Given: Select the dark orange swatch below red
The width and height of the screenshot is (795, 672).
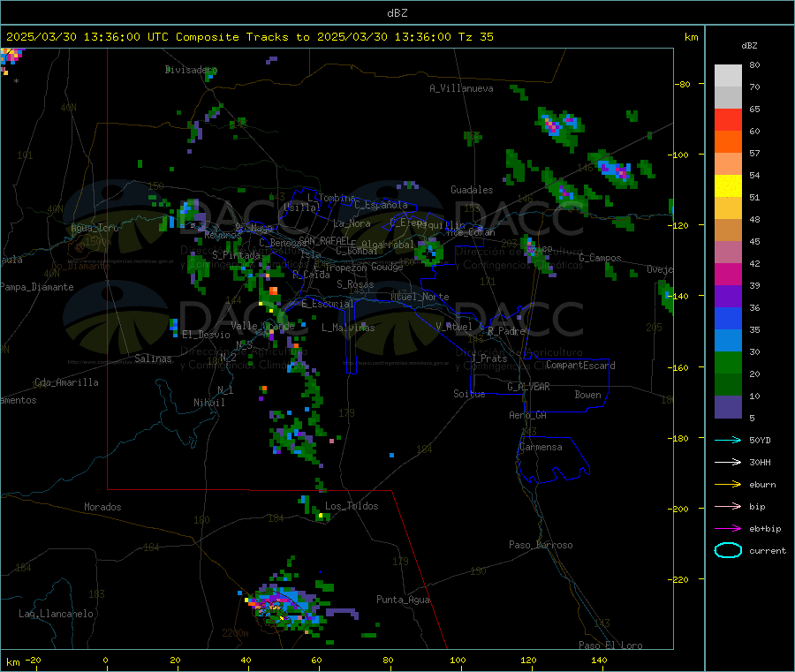Looking at the screenshot, I should tap(728, 142).
